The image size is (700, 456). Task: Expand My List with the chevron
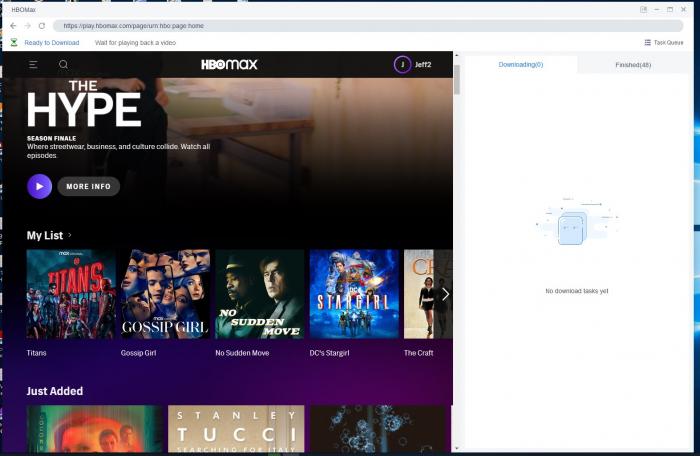point(70,235)
